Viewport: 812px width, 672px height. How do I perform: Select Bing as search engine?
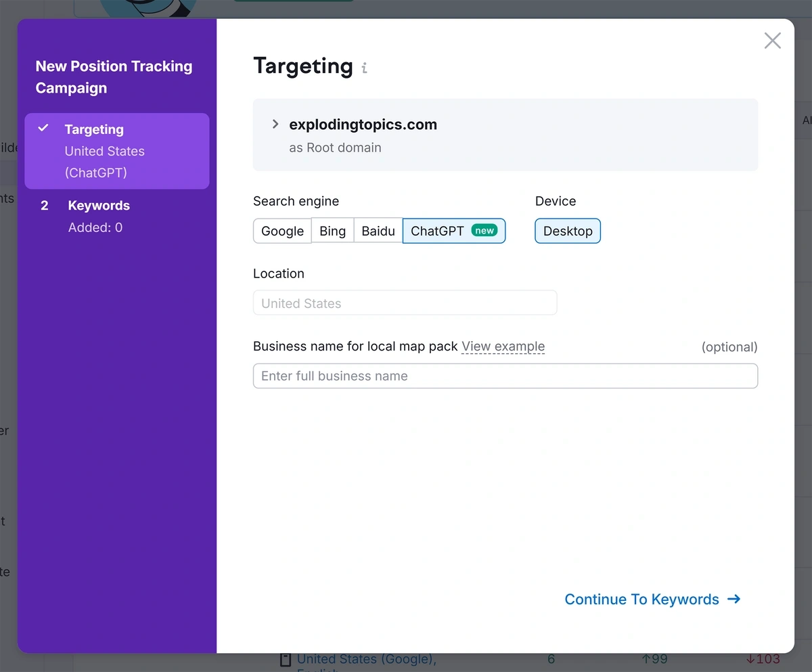(332, 231)
